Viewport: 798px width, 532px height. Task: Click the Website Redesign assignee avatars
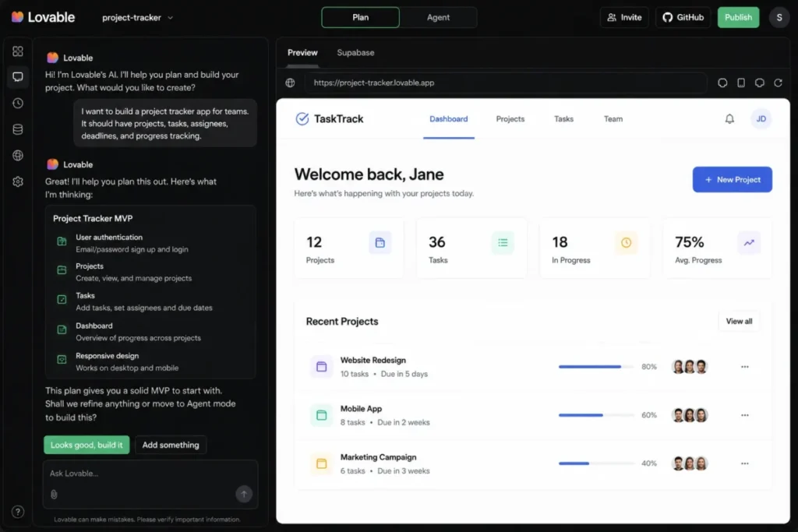coord(689,367)
